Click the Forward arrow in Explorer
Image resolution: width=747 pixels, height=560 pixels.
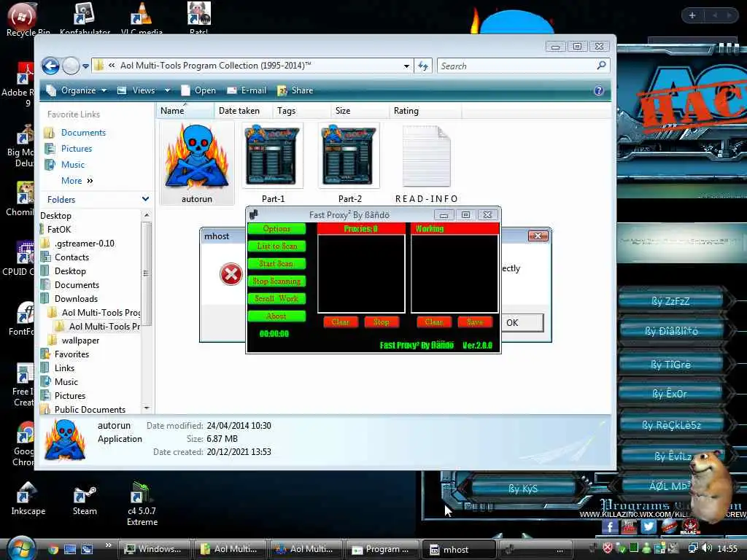pyautogui.click(x=71, y=66)
